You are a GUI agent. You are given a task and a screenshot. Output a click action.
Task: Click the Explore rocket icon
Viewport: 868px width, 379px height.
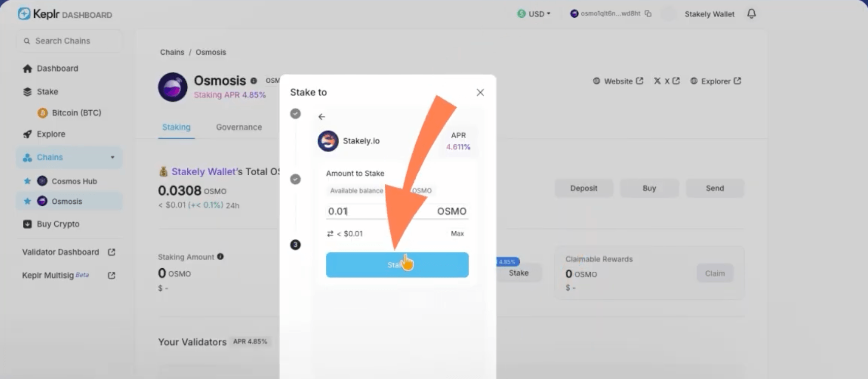27,134
